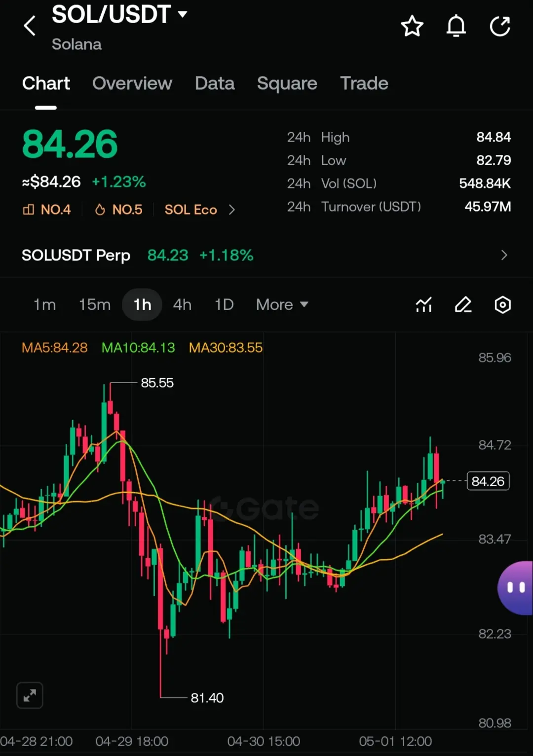
Task: Tap the Perp change +1.18%
Action: 226,255
